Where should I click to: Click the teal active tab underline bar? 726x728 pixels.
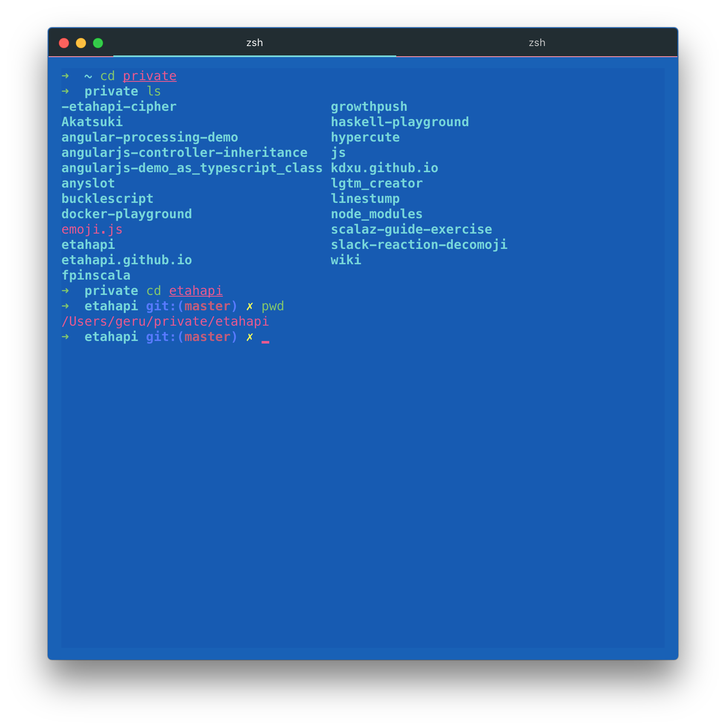pyautogui.click(x=254, y=55)
